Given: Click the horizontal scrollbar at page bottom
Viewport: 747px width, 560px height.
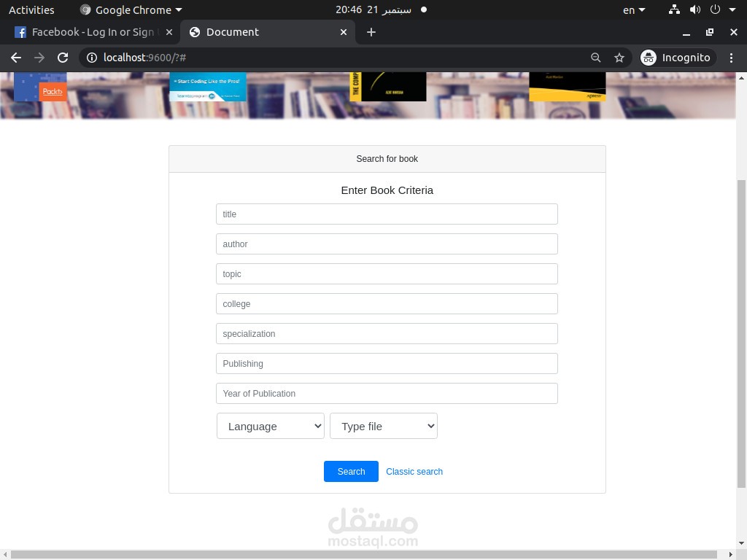Looking at the screenshot, I should 364,555.
